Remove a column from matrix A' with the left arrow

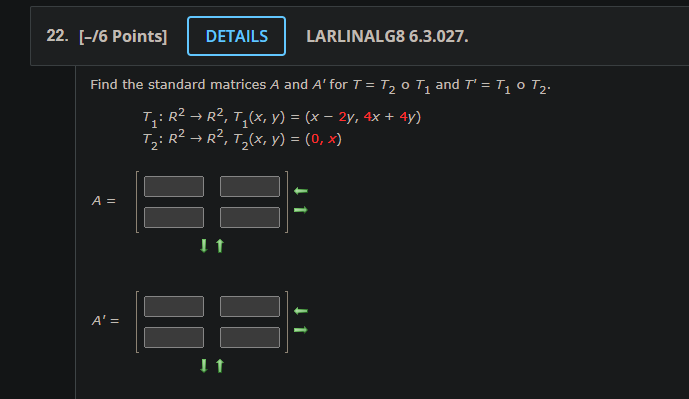(x=301, y=311)
